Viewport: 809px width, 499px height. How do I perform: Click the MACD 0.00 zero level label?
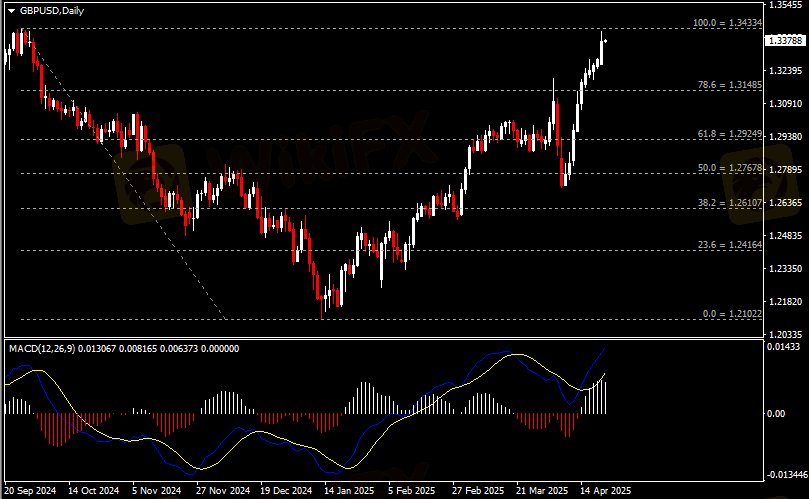(x=776, y=413)
